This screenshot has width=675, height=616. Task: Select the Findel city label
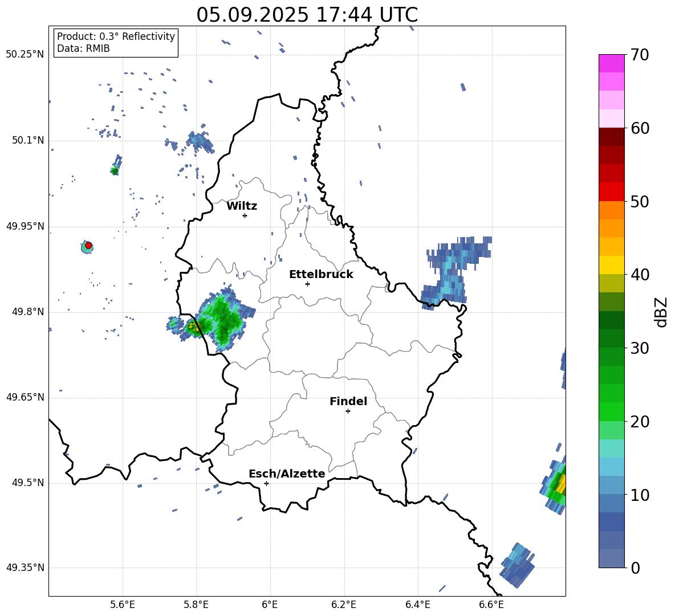click(x=348, y=401)
